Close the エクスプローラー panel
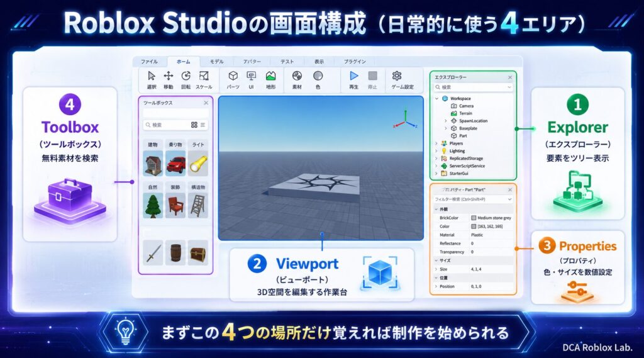This screenshot has height=358, width=644. pos(510,77)
